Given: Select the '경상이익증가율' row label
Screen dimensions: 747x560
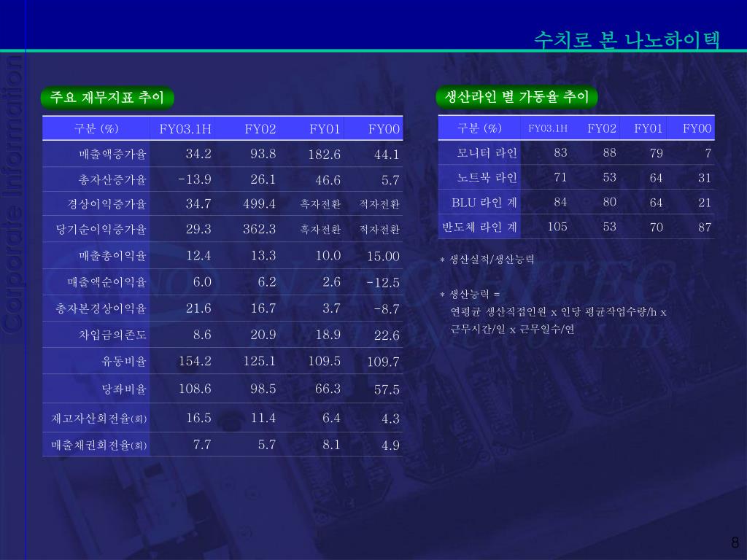Looking at the screenshot, I should click(x=107, y=204).
